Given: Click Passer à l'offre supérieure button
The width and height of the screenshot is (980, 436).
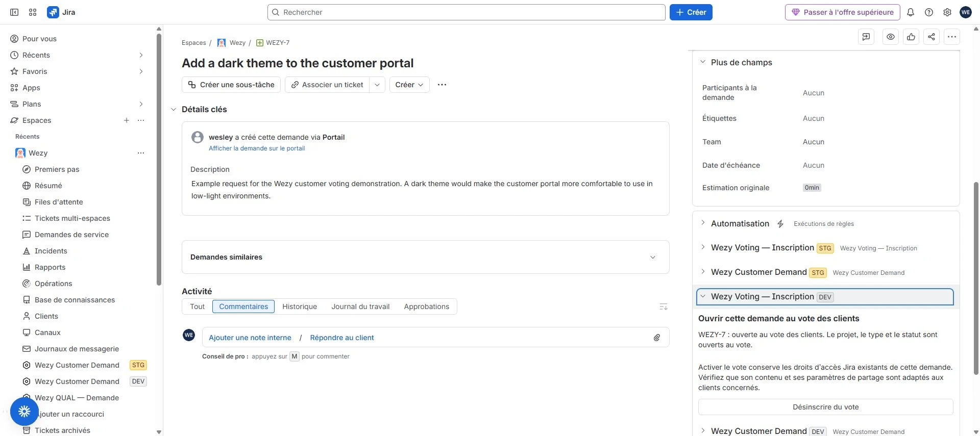Looking at the screenshot, I should [x=843, y=12].
